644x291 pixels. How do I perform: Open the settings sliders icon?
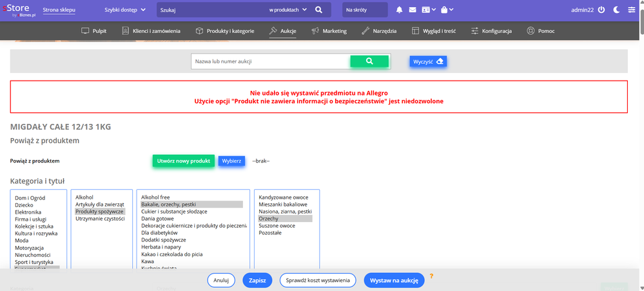tap(631, 10)
